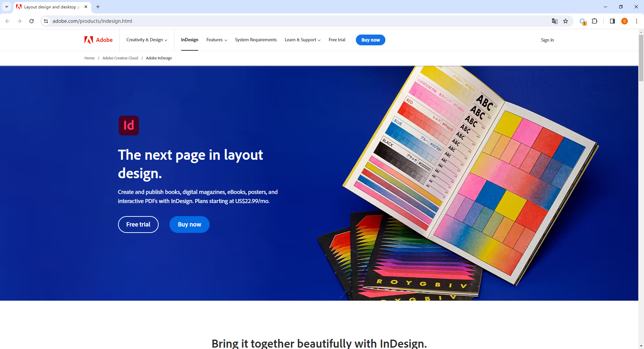Viewport: 644px width, 349px height.
Task: Reload the page with refresh icon
Action: tap(32, 21)
